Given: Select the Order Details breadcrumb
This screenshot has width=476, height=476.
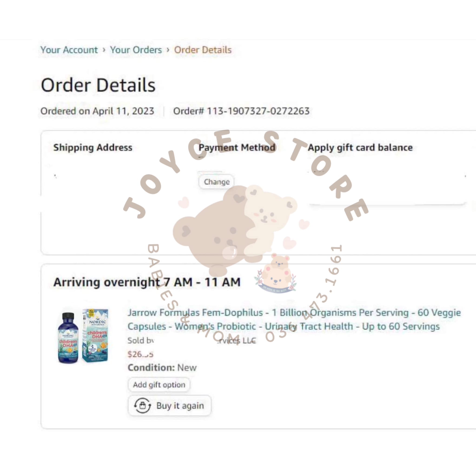Looking at the screenshot, I should coord(203,50).
